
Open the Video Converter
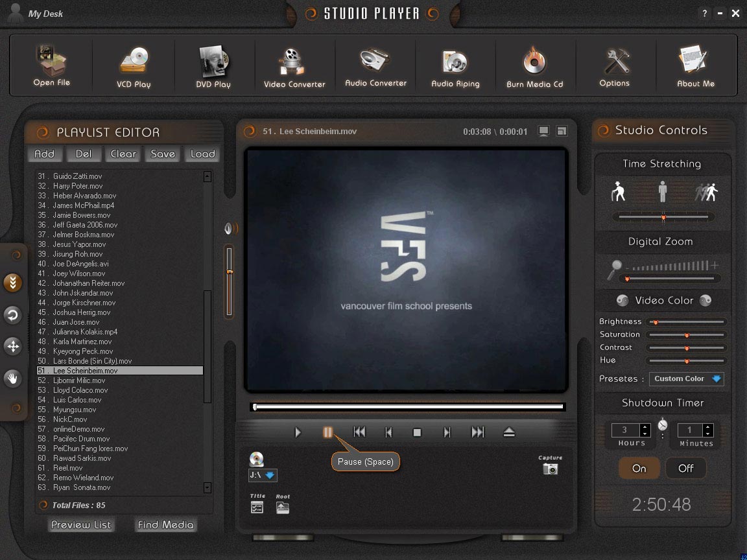[x=294, y=67]
